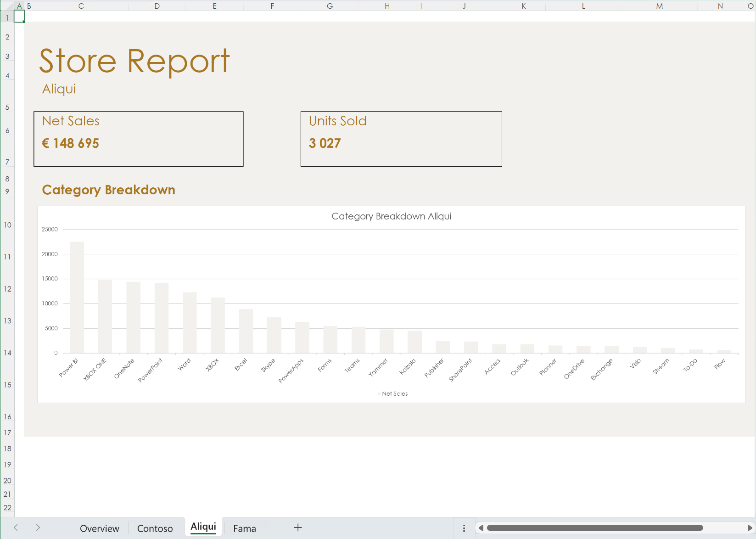Click previous sheet navigation arrow
The height and width of the screenshot is (539, 756).
point(16,528)
